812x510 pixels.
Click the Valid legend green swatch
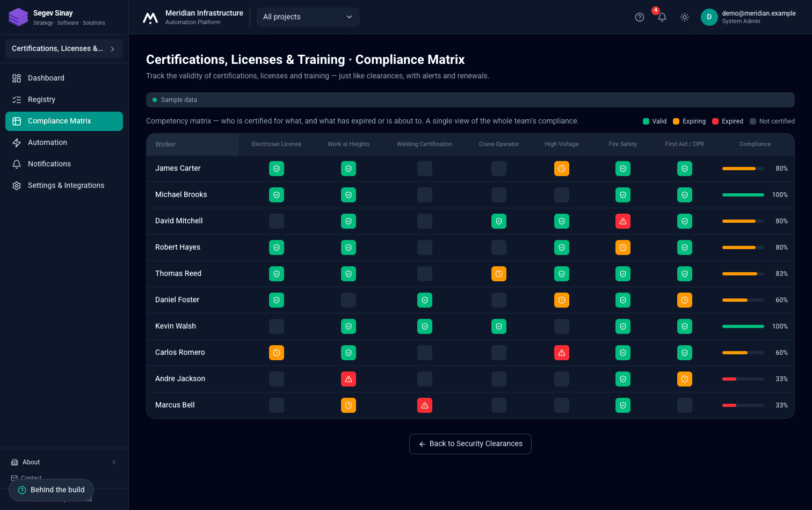pyautogui.click(x=646, y=121)
